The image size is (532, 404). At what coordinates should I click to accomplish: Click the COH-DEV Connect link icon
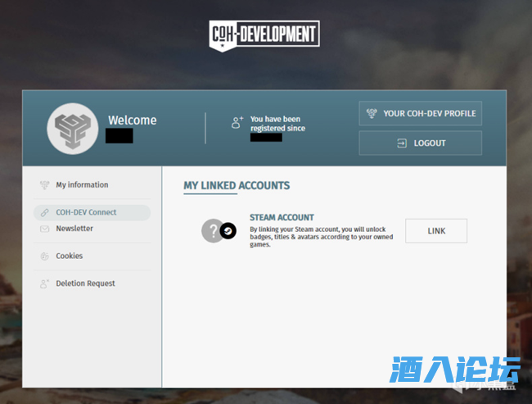point(44,213)
